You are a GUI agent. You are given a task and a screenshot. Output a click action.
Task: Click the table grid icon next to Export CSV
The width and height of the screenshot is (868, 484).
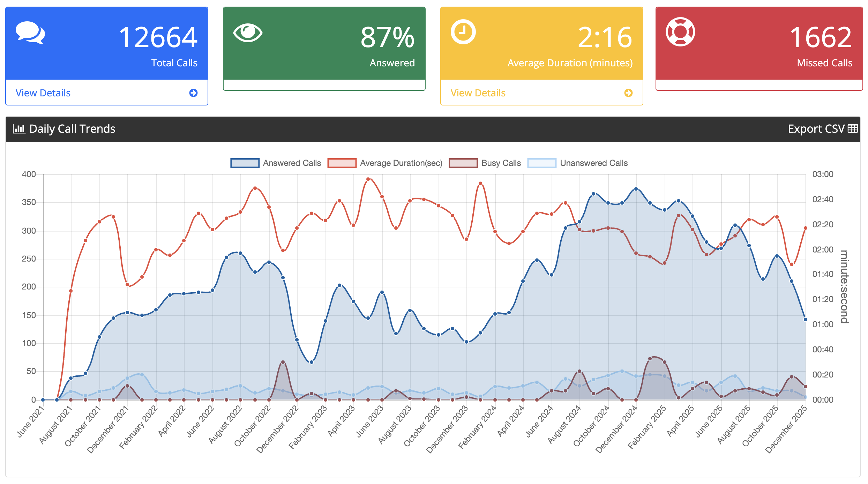(x=853, y=129)
